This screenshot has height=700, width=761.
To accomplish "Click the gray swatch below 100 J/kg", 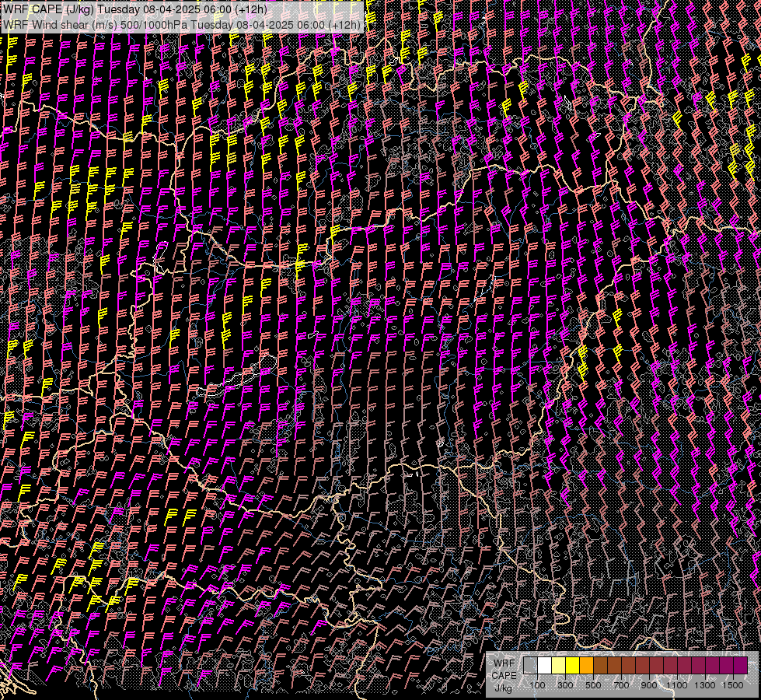I will click(x=530, y=665).
